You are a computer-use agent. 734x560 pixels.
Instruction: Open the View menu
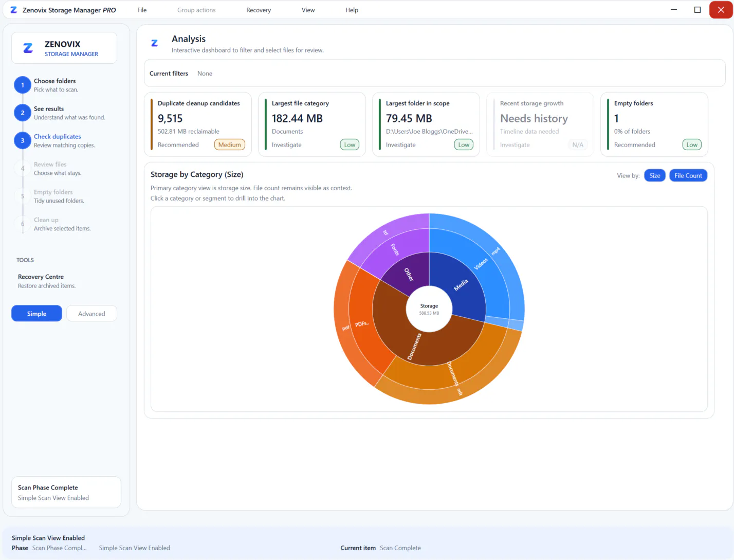click(308, 10)
